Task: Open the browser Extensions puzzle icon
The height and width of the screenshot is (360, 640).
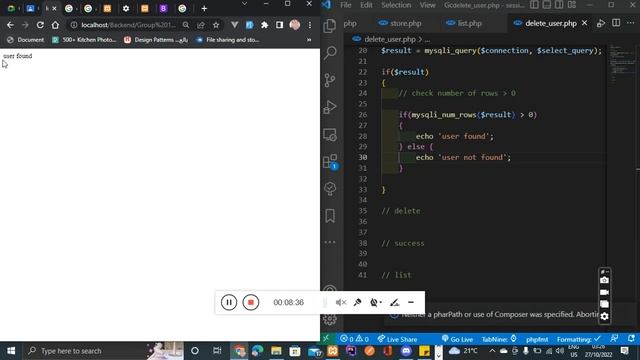Action: 264,25
